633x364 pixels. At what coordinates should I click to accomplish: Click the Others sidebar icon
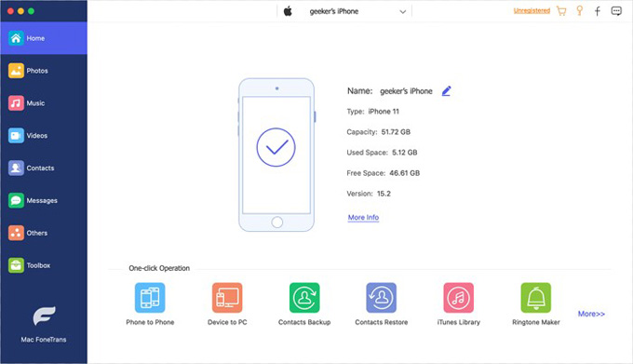click(16, 233)
